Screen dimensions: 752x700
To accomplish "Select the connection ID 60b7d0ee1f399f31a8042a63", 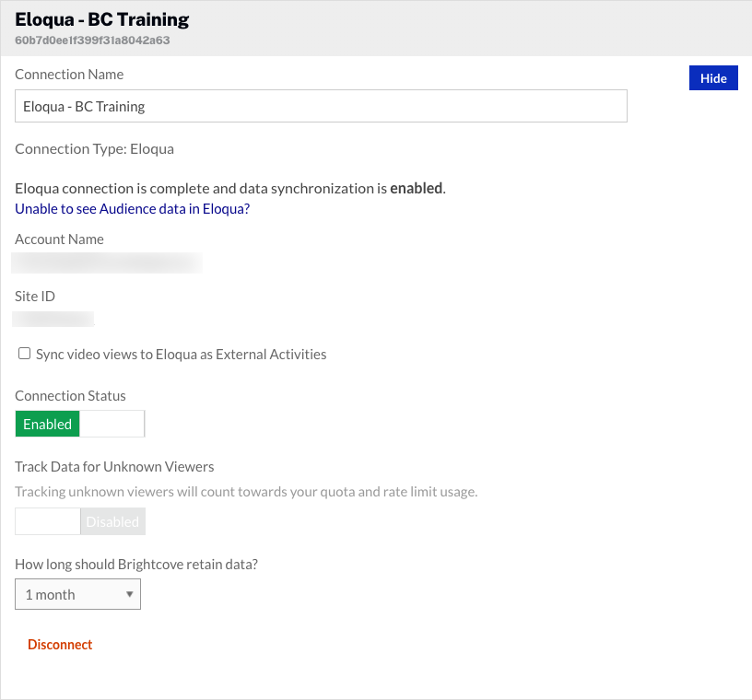I will pyautogui.click(x=92, y=41).
